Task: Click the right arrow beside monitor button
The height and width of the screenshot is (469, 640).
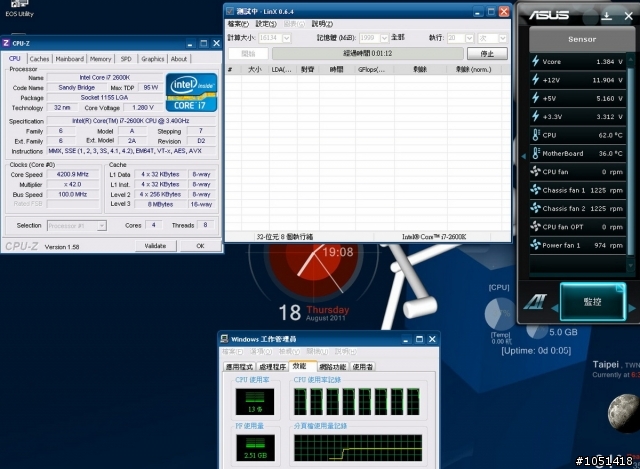Action: 631,308
